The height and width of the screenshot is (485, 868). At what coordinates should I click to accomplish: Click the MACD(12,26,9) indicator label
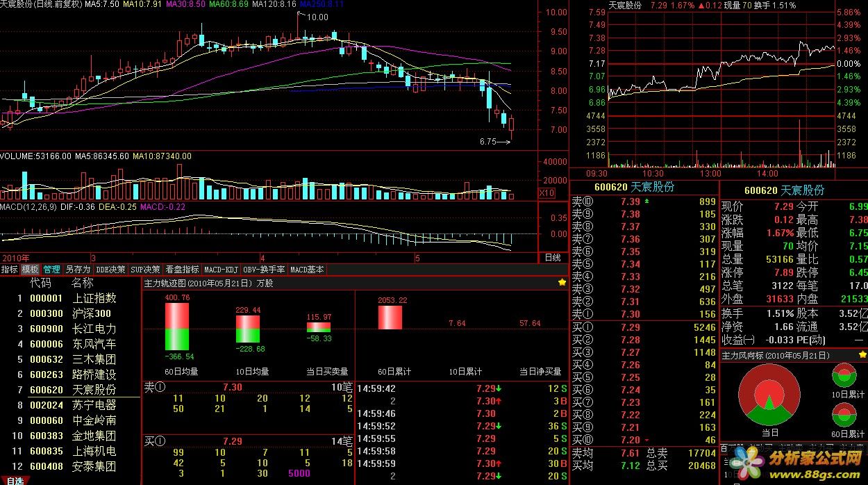28,206
